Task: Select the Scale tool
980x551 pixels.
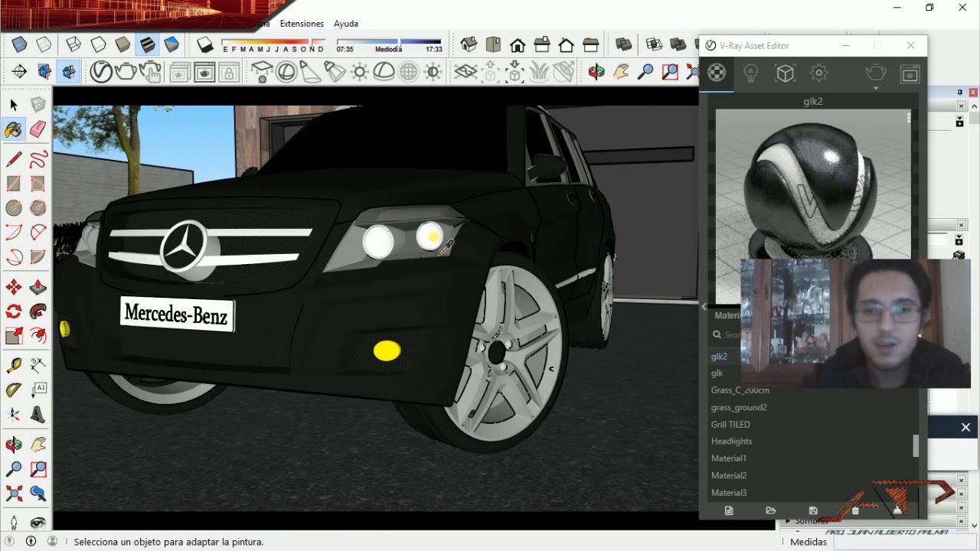Action: click(14, 335)
